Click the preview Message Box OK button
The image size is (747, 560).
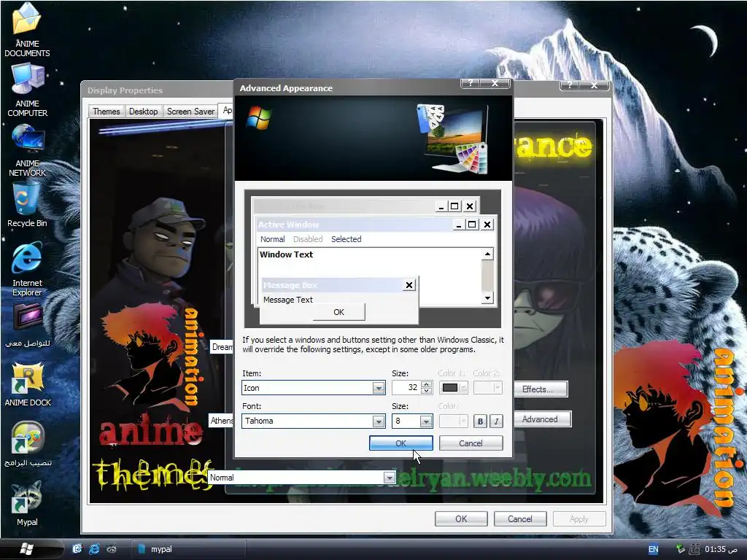click(x=338, y=312)
